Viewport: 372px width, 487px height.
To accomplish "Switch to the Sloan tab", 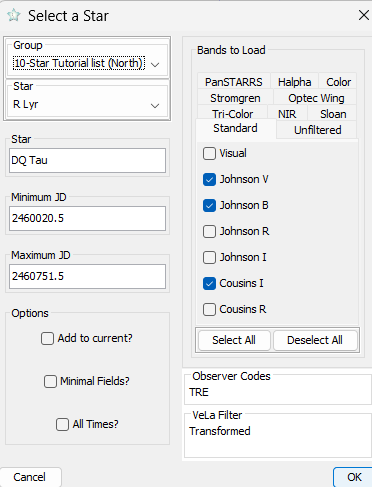I will [x=333, y=113].
